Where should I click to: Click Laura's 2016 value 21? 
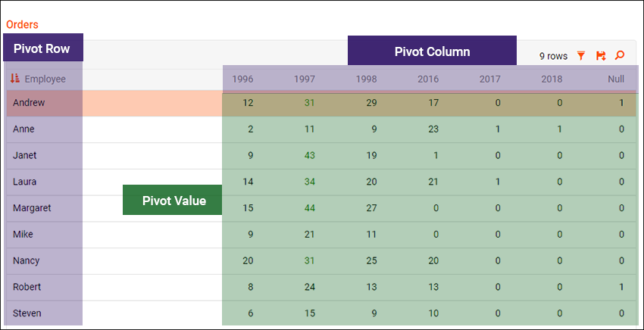click(x=433, y=182)
